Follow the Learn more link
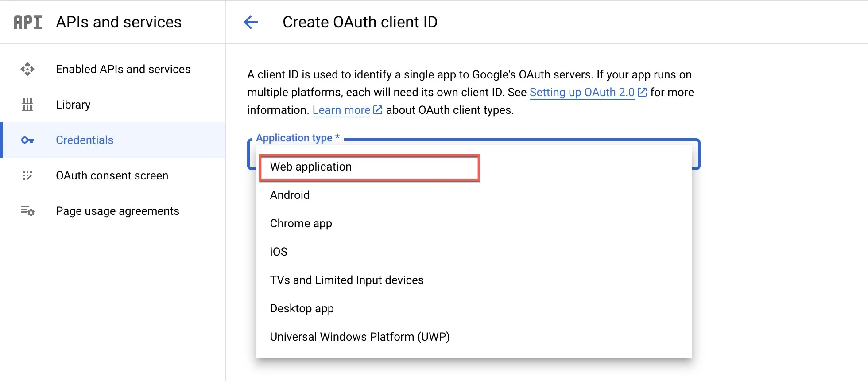 click(x=341, y=110)
